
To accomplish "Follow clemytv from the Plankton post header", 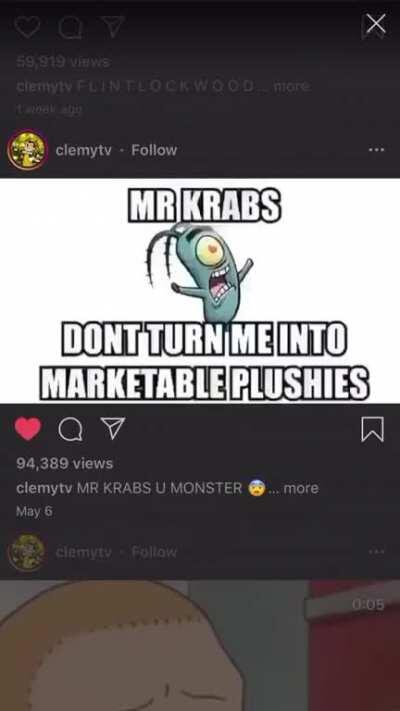I will [x=154, y=150].
